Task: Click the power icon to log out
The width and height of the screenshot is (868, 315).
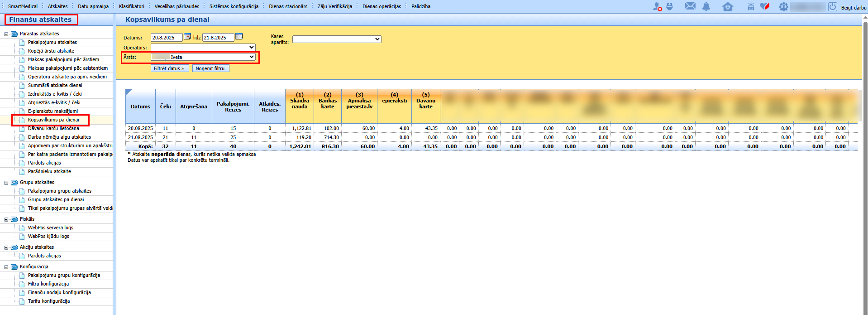Action: [833, 7]
